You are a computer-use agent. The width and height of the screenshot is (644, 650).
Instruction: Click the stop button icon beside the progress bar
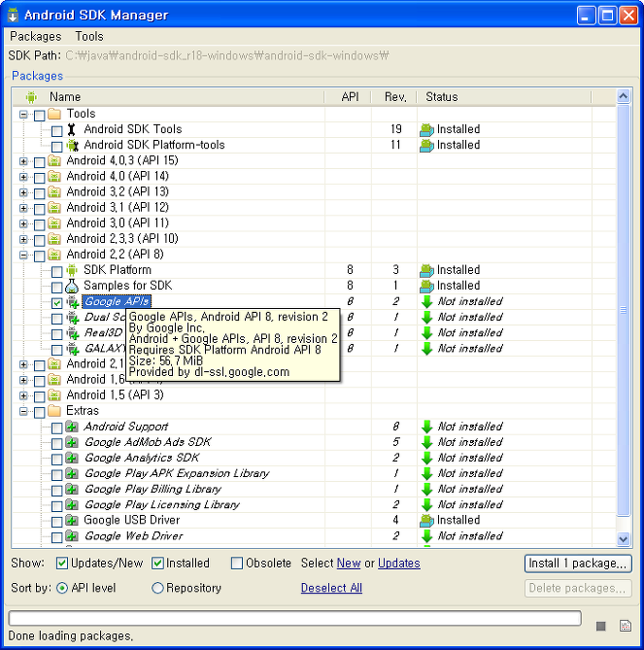coord(601,626)
